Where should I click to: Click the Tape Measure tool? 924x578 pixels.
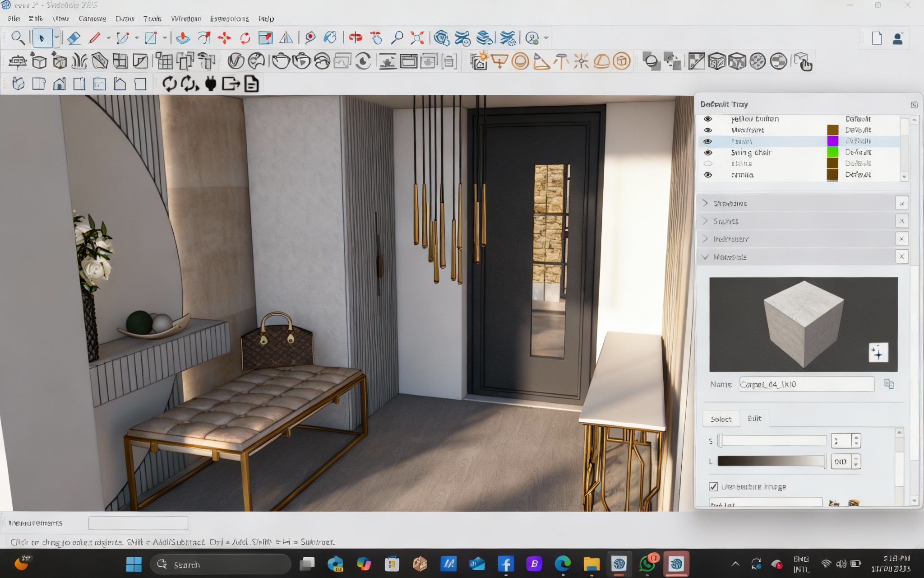pyautogui.click(x=310, y=38)
